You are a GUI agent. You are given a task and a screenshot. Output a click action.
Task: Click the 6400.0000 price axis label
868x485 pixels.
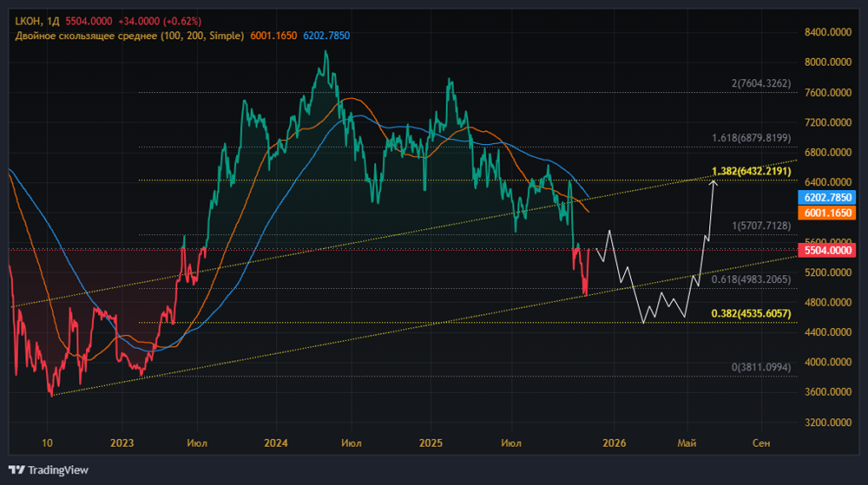click(x=827, y=182)
